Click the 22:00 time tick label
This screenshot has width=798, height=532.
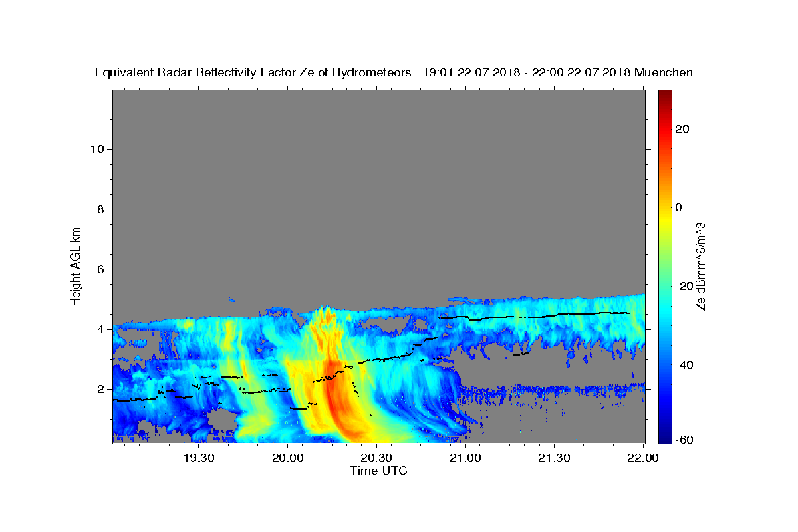point(643,458)
